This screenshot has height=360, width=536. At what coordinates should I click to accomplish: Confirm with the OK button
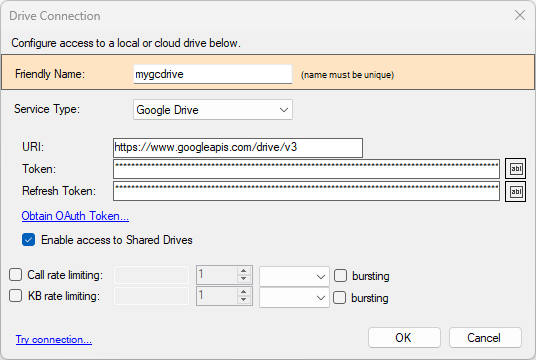(x=404, y=338)
